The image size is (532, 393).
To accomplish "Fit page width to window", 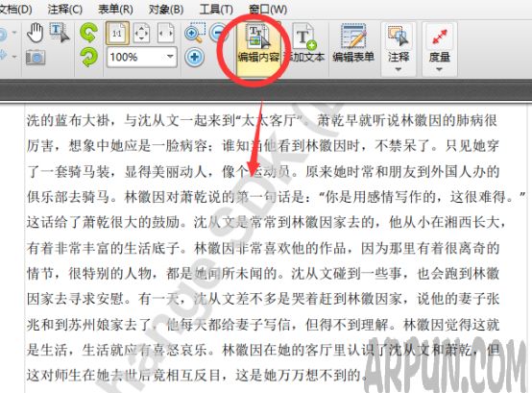I will pos(166,33).
